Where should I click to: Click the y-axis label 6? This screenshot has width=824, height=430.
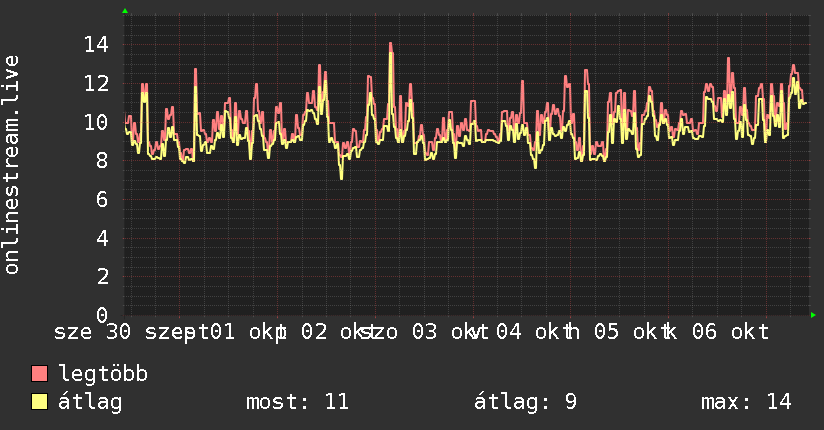tap(102, 200)
